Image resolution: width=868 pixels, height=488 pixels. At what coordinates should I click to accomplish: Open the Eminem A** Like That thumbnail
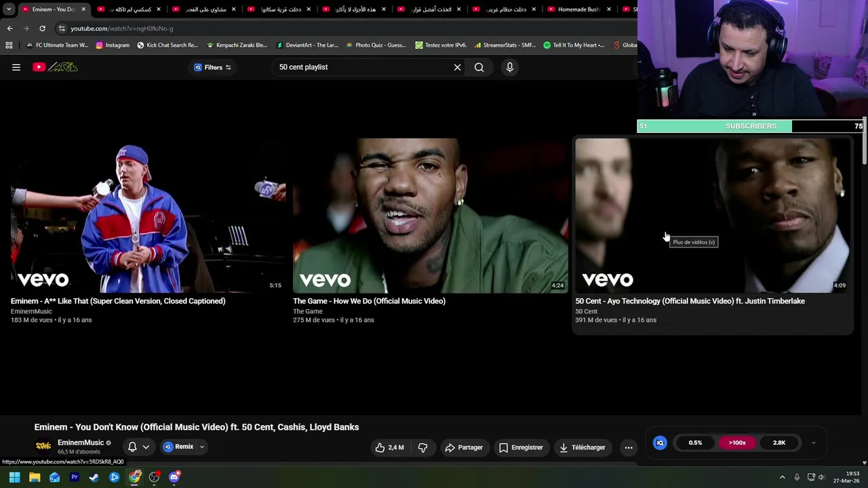coord(148,216)
